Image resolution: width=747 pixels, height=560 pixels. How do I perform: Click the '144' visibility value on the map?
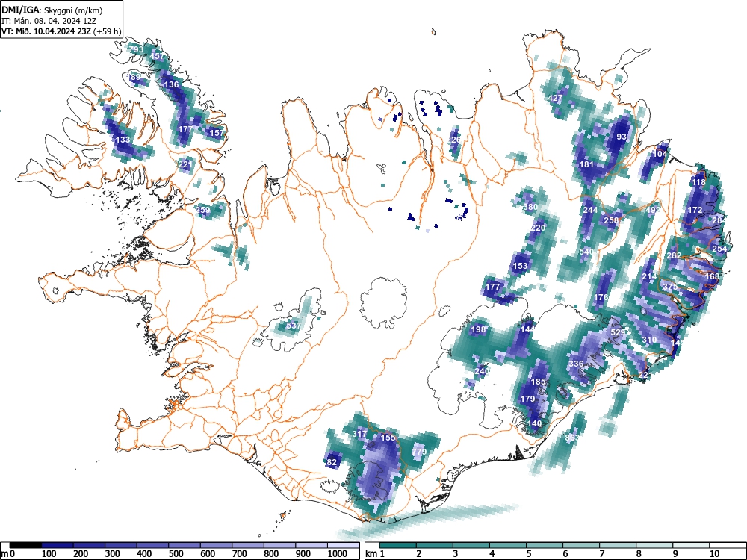coord(527,329)
